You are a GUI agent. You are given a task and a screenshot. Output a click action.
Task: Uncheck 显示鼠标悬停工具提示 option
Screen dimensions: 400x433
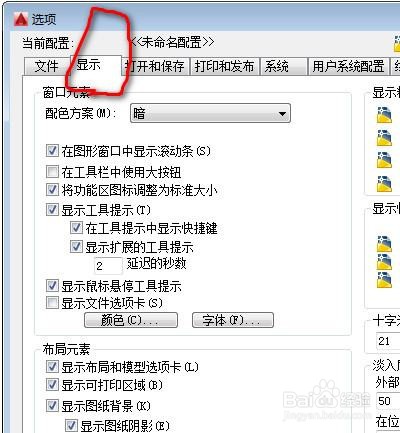(52, 286)
